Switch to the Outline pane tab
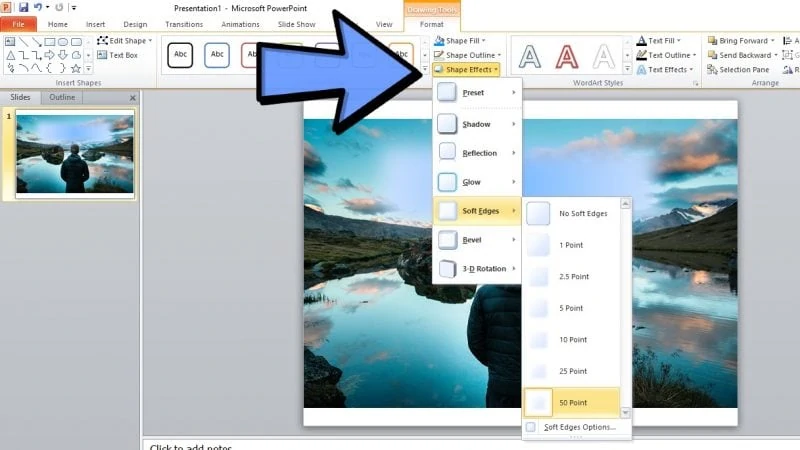The image size is (800, 450). click(62, 97)
